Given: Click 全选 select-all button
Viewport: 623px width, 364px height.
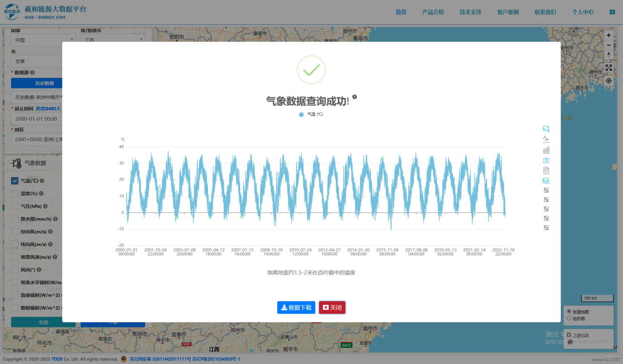Looking at the screenshot, I should point(43,322).
